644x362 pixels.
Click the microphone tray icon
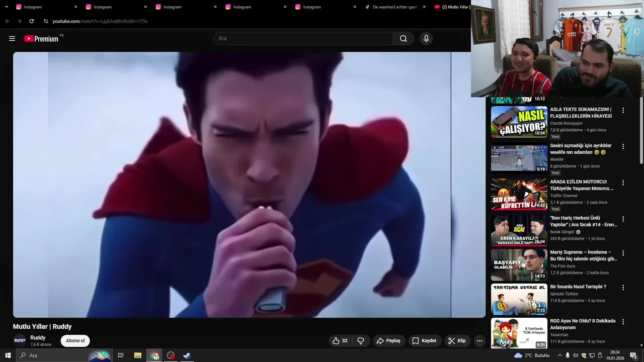(568, 355)
